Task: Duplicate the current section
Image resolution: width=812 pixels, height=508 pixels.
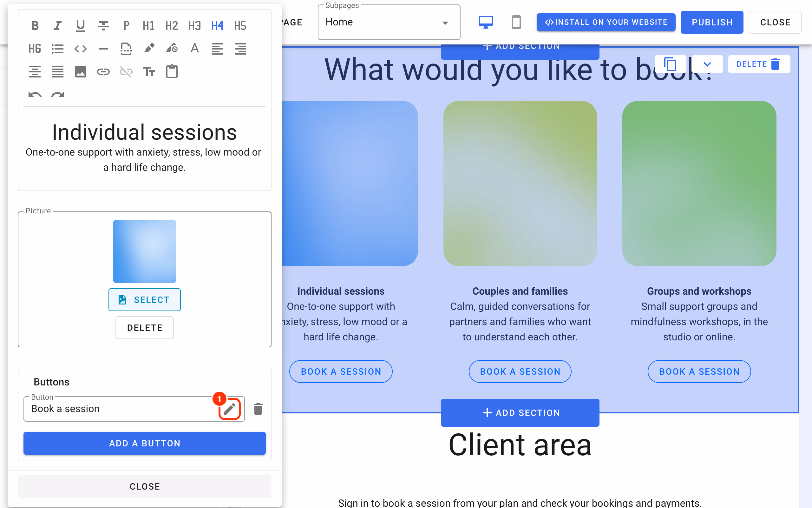Action: [x=670, y=64]
